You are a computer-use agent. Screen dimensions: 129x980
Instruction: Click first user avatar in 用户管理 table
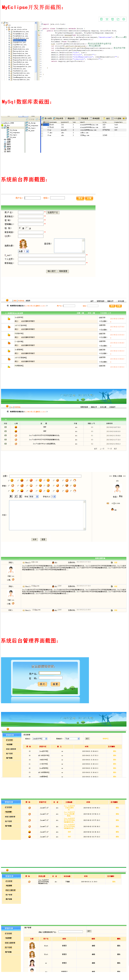coord(32,946)
